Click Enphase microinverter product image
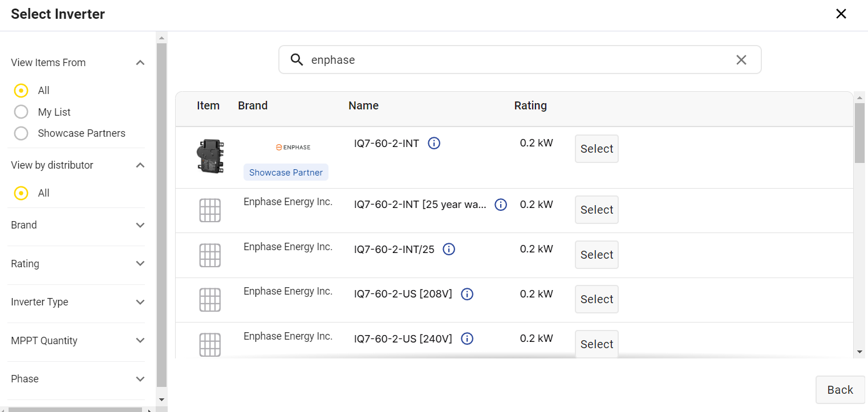Screen dimensions: 868x412 click(x=210, y=156)
